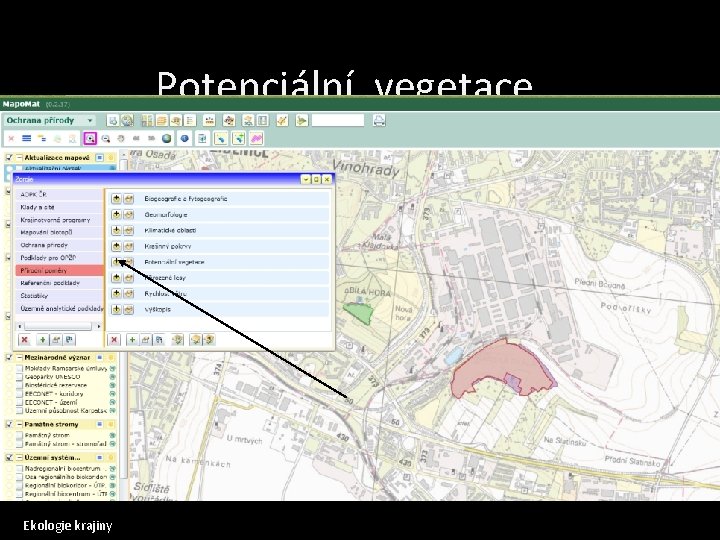The width and height of the screenshot is (720, 540).
Task: Click the rightmost icon in dialog bottom toolbar
Action: pyautogui.click(x=209, y=340)
